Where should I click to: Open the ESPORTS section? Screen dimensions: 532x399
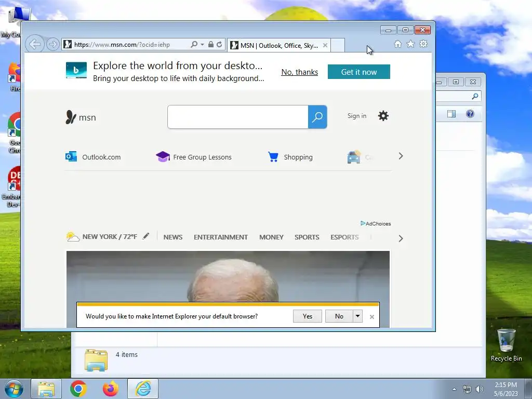click(x=344, y=237)
